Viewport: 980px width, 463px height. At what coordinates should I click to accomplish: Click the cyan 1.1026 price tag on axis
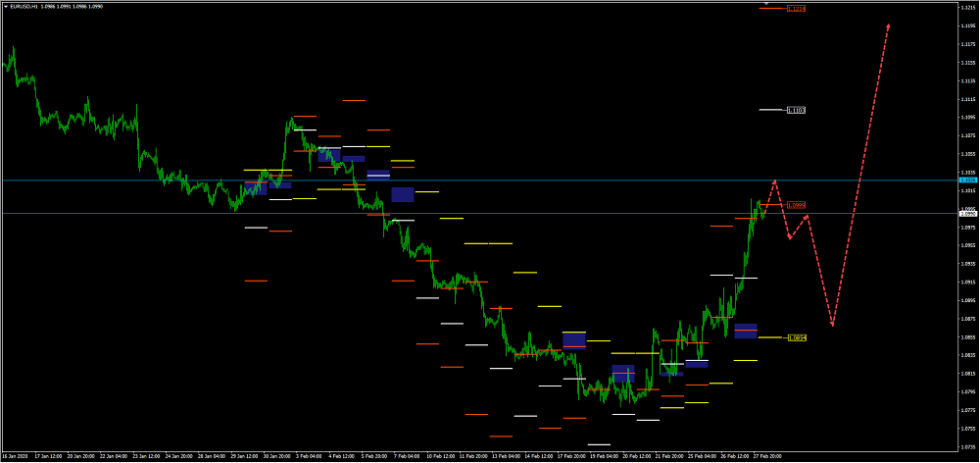(x=967, y=180)
